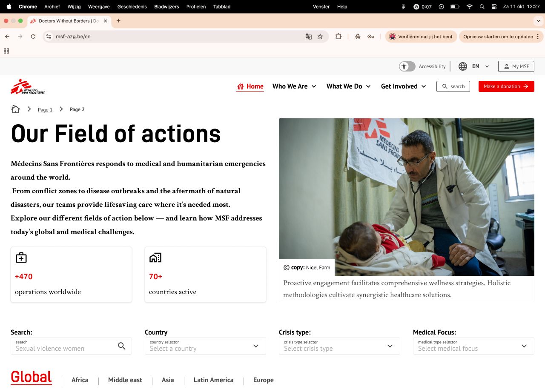Click the Chrome address bar URL
Viewport: 545px width, 392px height.
pyautogui.click(x=73, y=37)
